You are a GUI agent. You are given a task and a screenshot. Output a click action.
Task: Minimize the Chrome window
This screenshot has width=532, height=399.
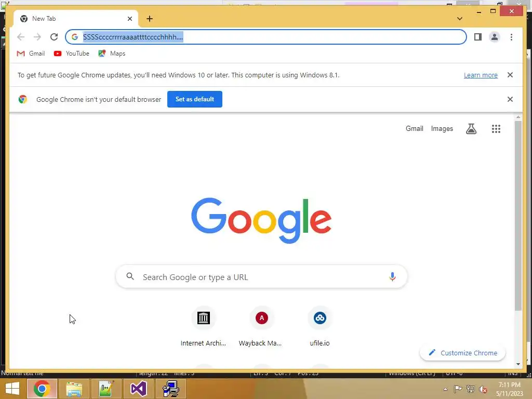tap(478, 12)
